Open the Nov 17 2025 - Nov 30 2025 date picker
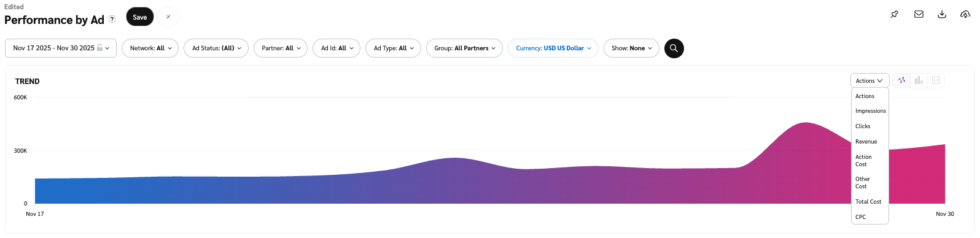 (x=61, y=48)
